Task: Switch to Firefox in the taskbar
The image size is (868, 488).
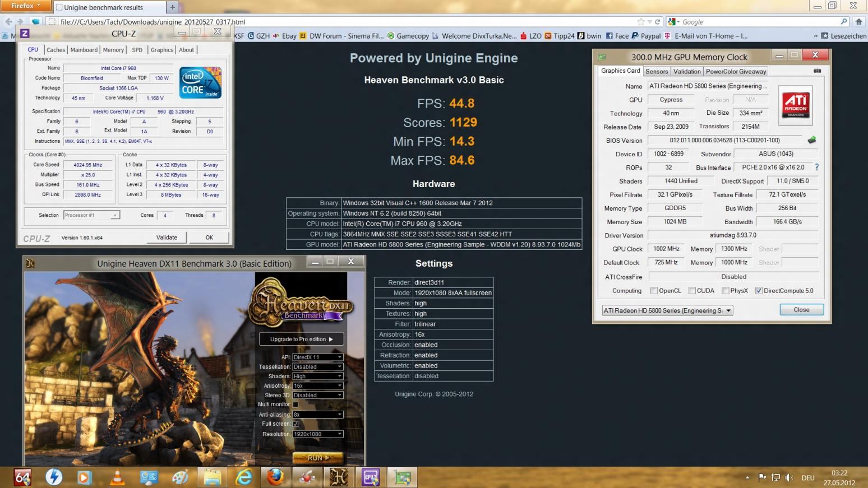Action: (275, 477)
